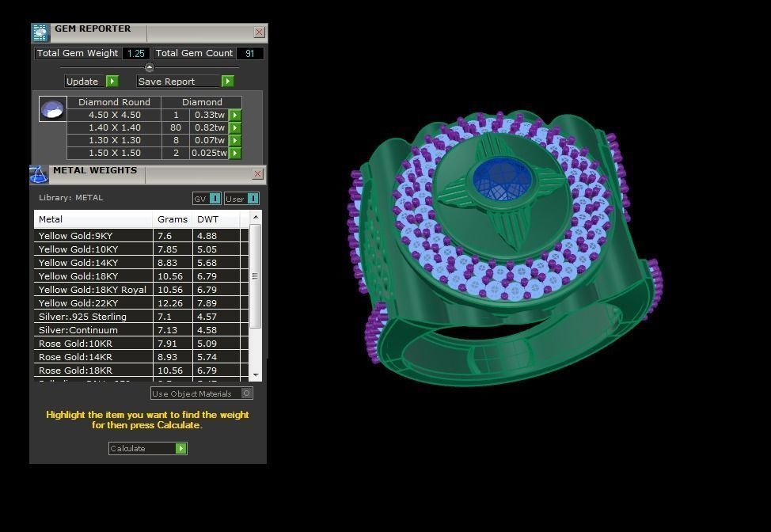Image resolution: width=771 pixels, height=532 pixels.
Task: Collapse Gem Reporter with the round expander
Action: 150,67
